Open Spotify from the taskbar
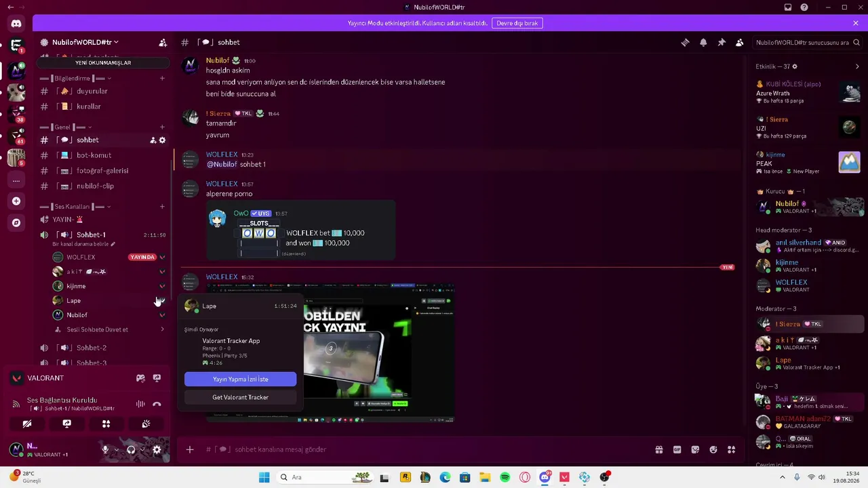 (505, 477)
